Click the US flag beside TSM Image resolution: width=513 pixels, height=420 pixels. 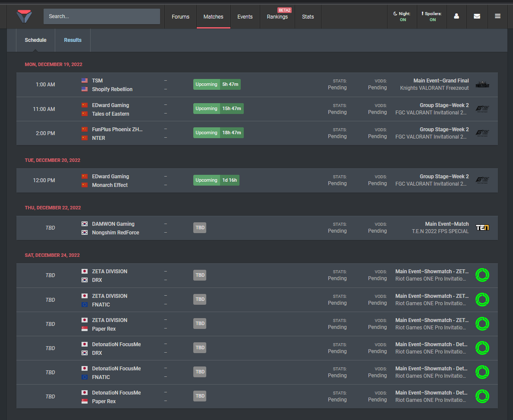click(85, 80)
